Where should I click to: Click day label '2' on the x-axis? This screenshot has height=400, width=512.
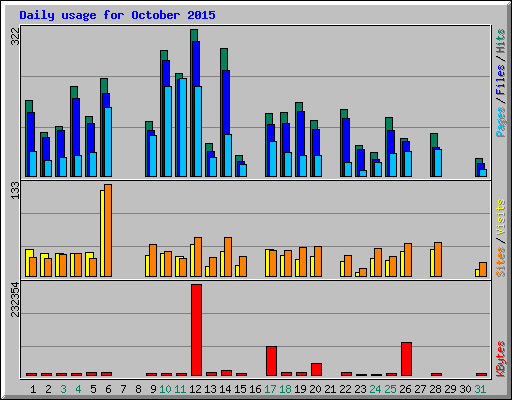pyautogui.click(x=48, y=389)
